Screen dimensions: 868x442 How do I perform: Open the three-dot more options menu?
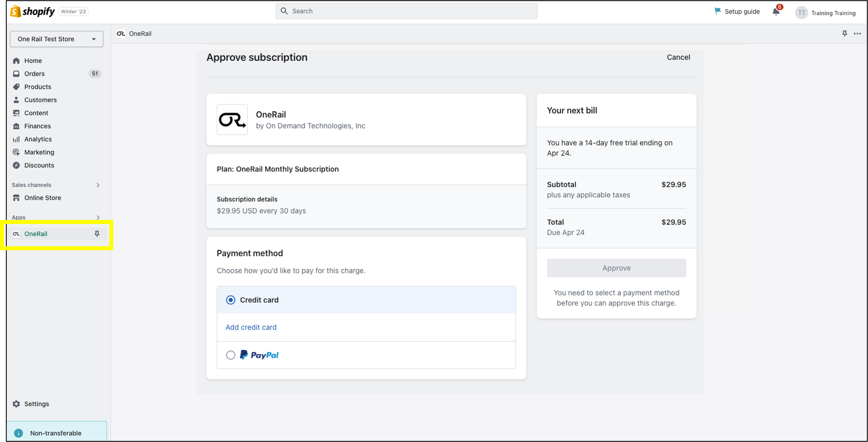[857, 33]
